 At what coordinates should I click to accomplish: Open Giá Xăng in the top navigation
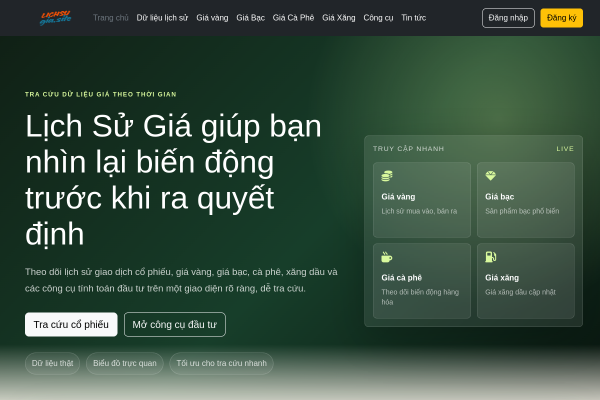coord(339,18)
